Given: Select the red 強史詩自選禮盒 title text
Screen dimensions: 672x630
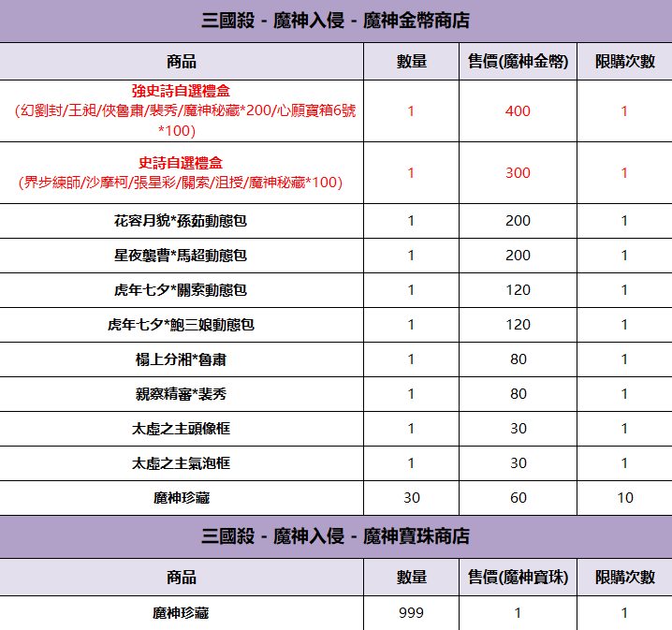Looking at the screenshot, I should coord(182,92).
